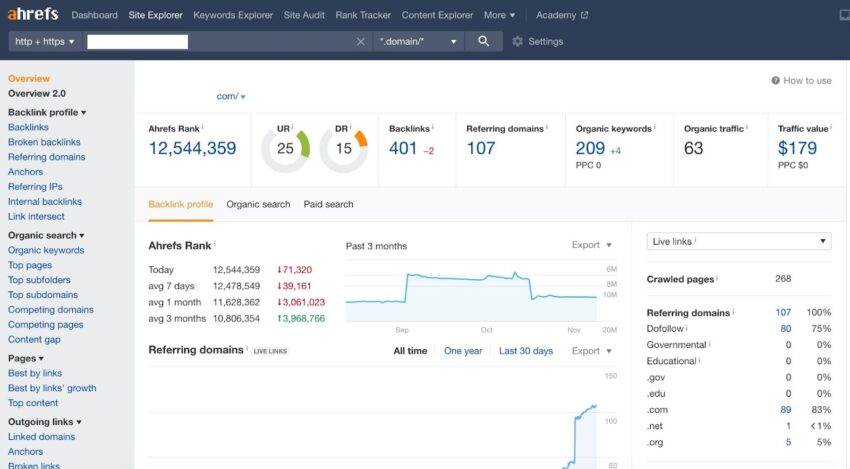Open Rank Tracker in top navigation

[363, 15]
